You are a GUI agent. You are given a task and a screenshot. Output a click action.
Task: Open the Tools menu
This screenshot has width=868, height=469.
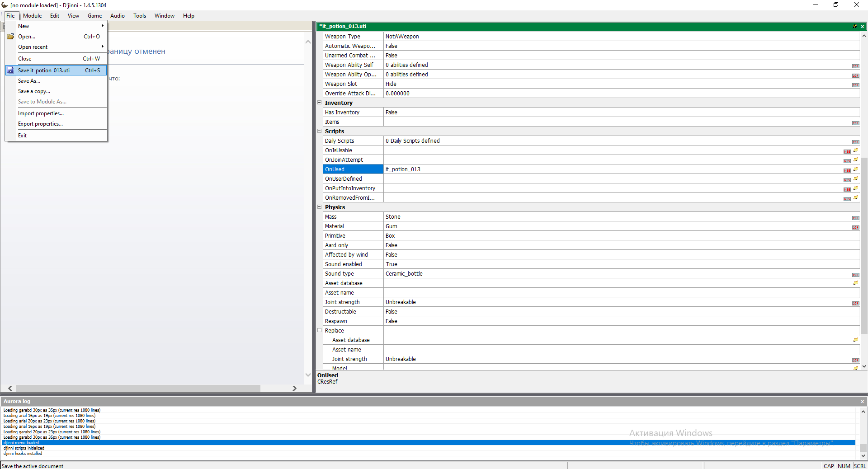click(140, 16)
